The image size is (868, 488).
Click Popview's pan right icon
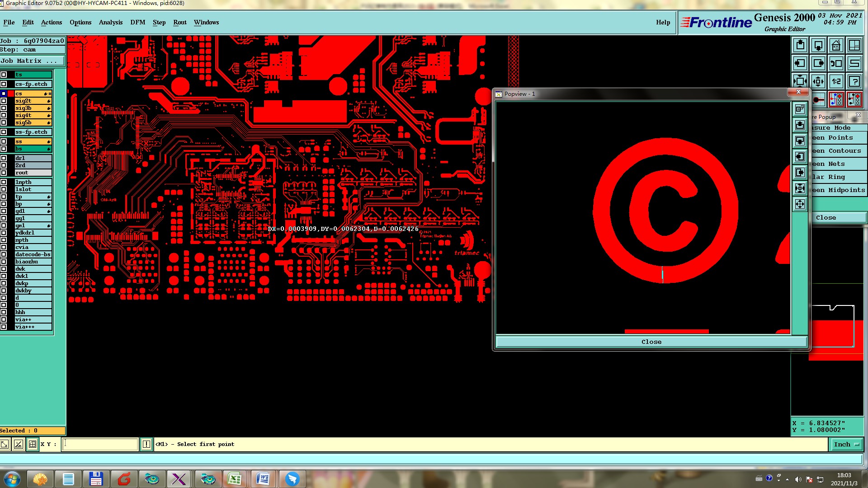(800, 172)
